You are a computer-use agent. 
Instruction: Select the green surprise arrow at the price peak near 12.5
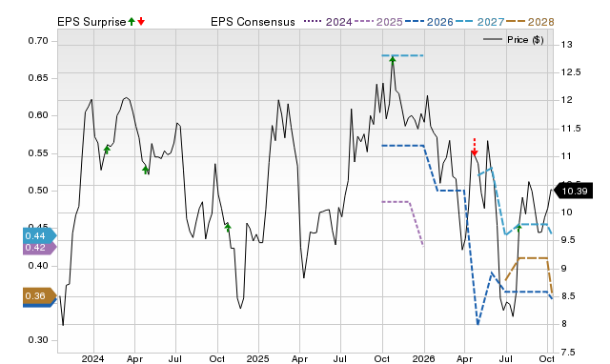(x=393, y=60)
